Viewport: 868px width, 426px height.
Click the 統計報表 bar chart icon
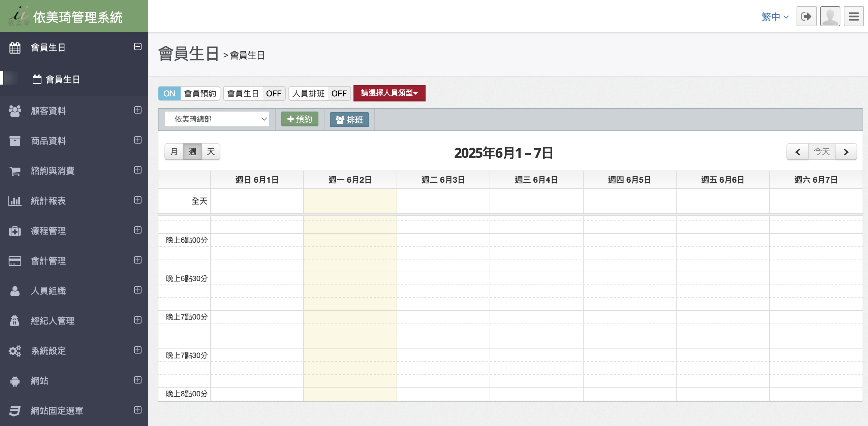coord(15,201)
